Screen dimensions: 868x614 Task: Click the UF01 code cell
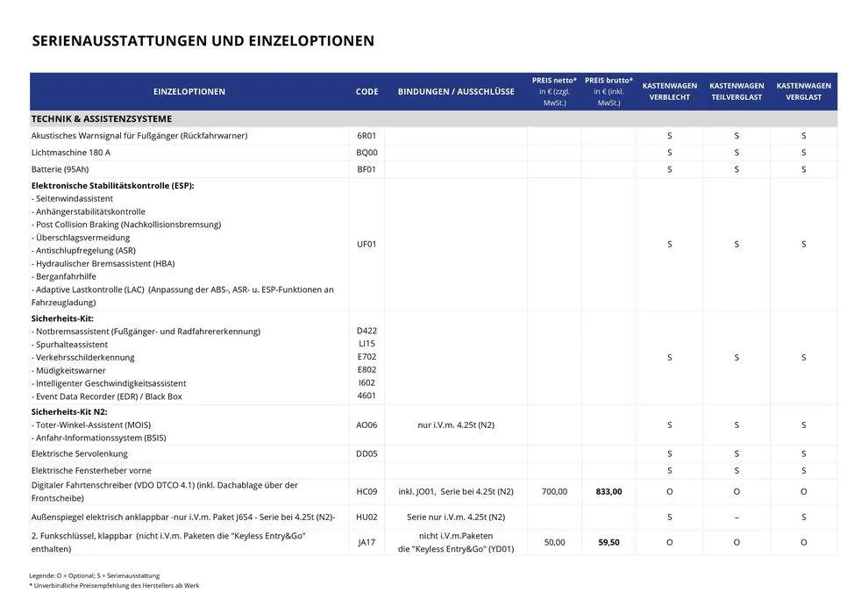[x=366, y=244]
